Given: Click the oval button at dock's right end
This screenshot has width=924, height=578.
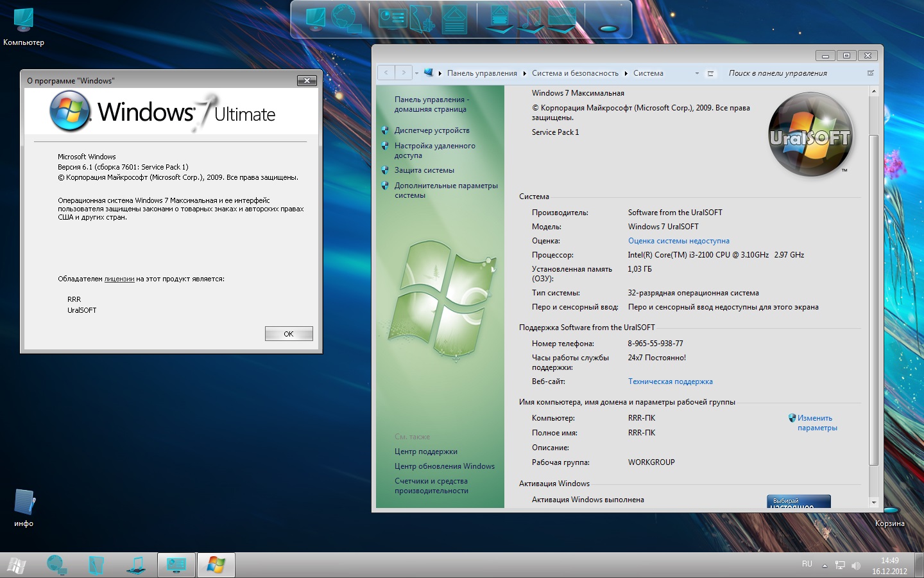Looking at the screenshot, I should (x=608, y=28).
